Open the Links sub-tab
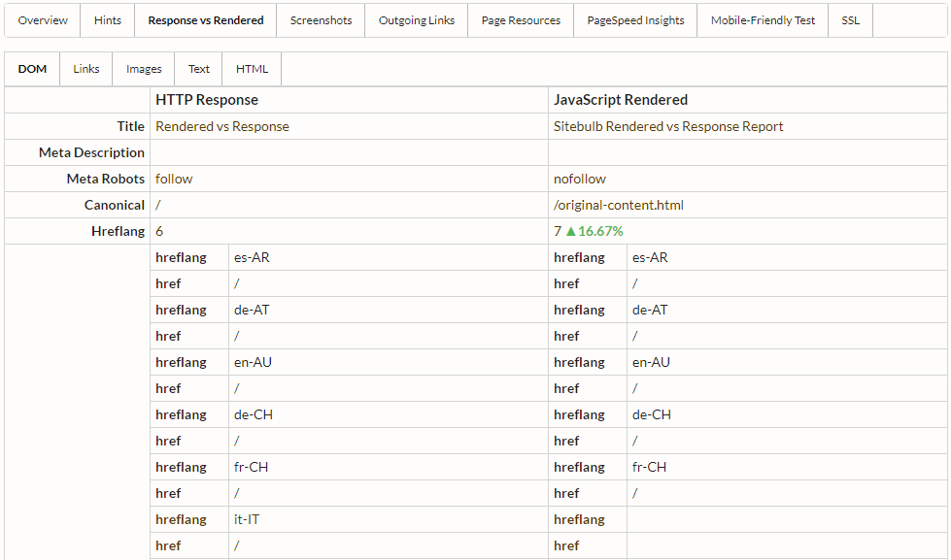This screenshot has width=951, height=560. point(86,69)
